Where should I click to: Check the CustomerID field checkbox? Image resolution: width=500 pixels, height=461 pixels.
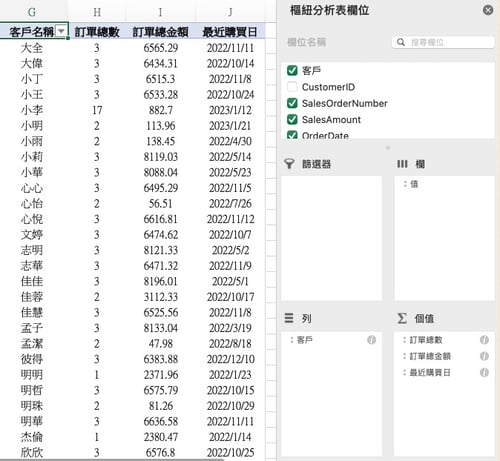tap(292, 87)
